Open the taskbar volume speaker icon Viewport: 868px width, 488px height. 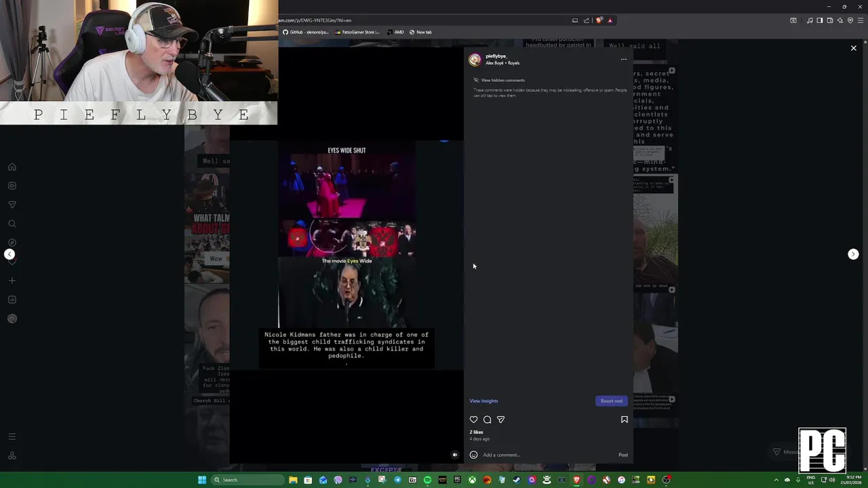pyautogui.click(x=832, y=480)
